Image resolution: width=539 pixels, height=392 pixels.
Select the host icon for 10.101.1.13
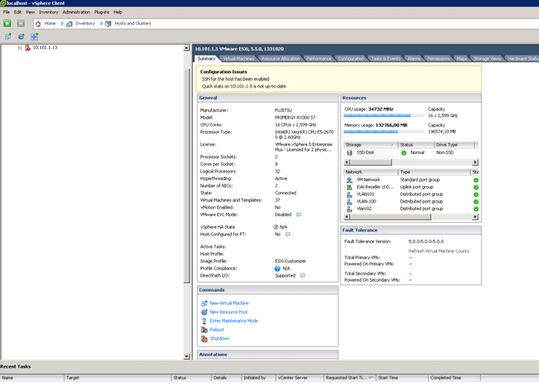click(x=28, y=48)
